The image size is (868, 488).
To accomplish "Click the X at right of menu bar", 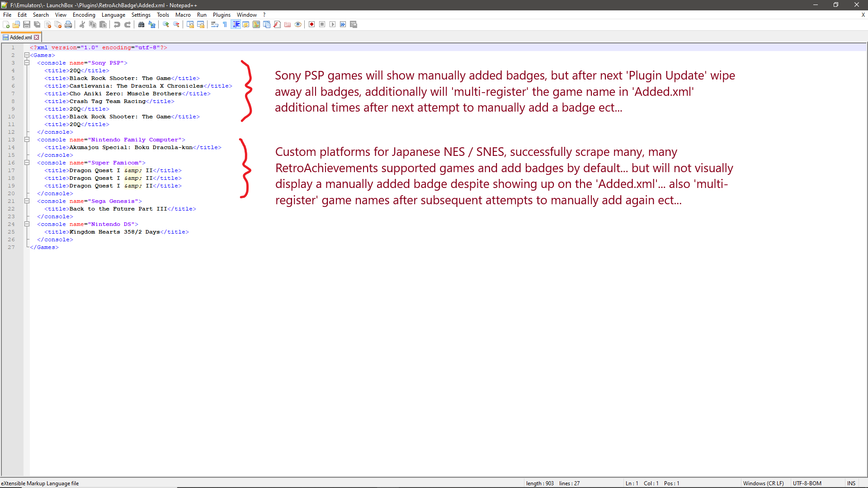I will [x=863, y=15].
